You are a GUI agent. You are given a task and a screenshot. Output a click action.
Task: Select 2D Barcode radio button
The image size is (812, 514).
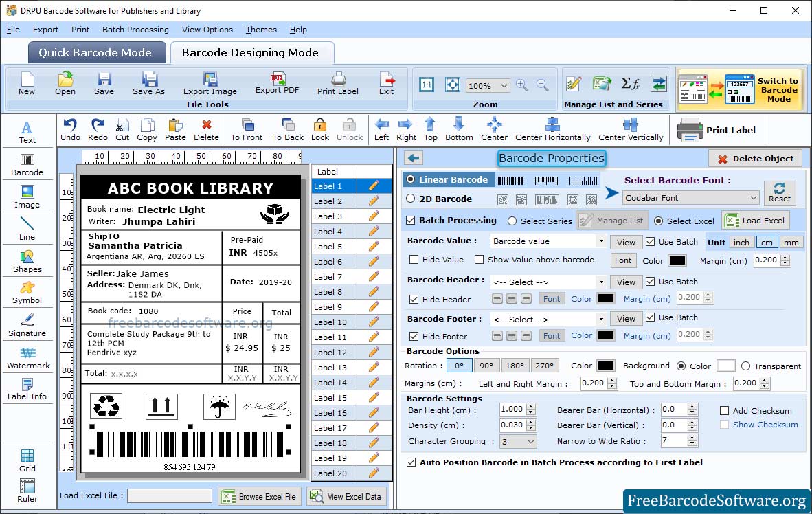[x=411, y=199]
